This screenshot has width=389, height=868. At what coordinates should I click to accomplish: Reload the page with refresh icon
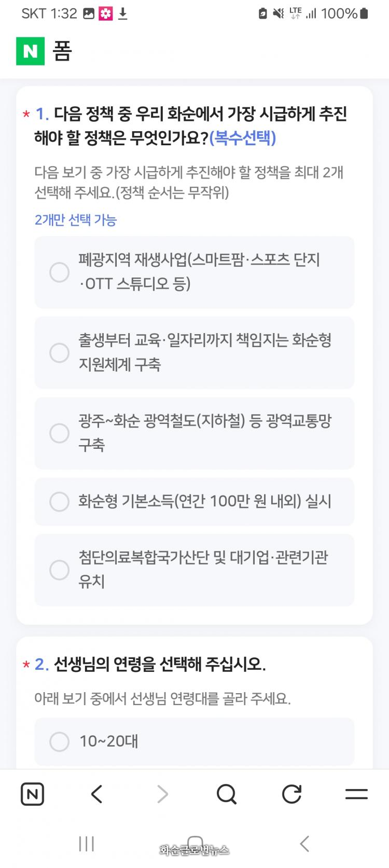pyautogui.click(x=291, y=794)
